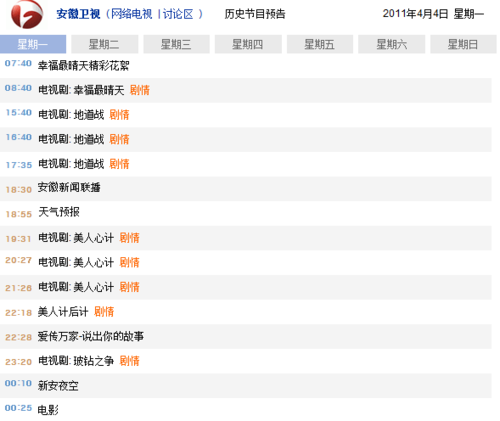Click the 剧情 tag next to 玻钻之争
500x421 pixels.
[129, 361]
